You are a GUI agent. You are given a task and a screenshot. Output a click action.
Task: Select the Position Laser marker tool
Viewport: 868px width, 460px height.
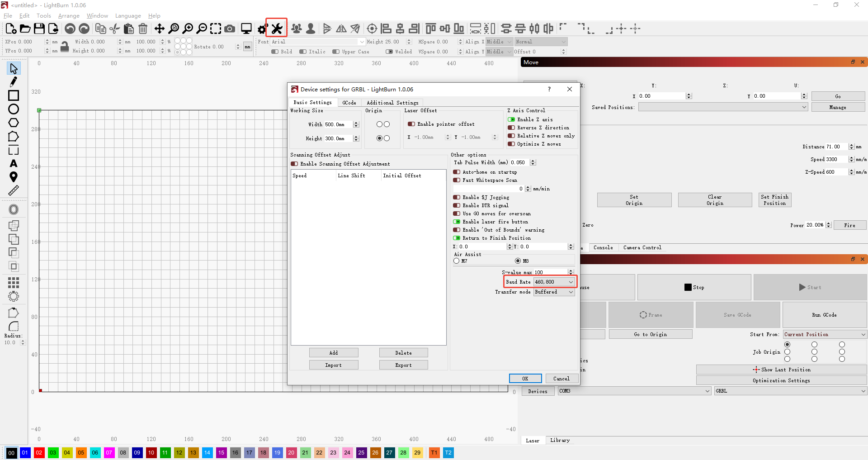tap(14, 177)
